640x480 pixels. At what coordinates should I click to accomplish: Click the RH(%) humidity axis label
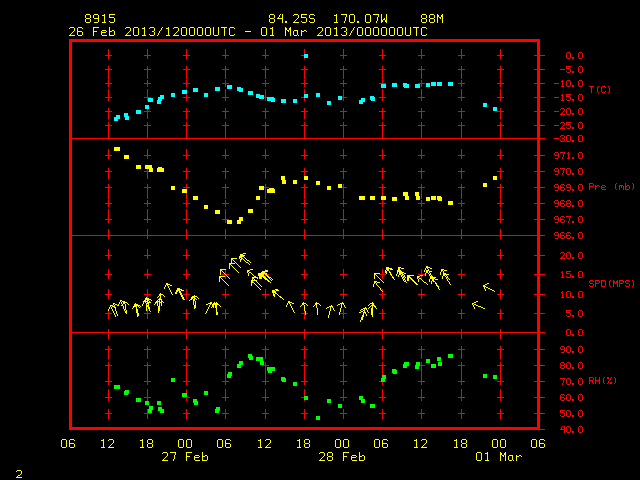(x=602, y=381)
